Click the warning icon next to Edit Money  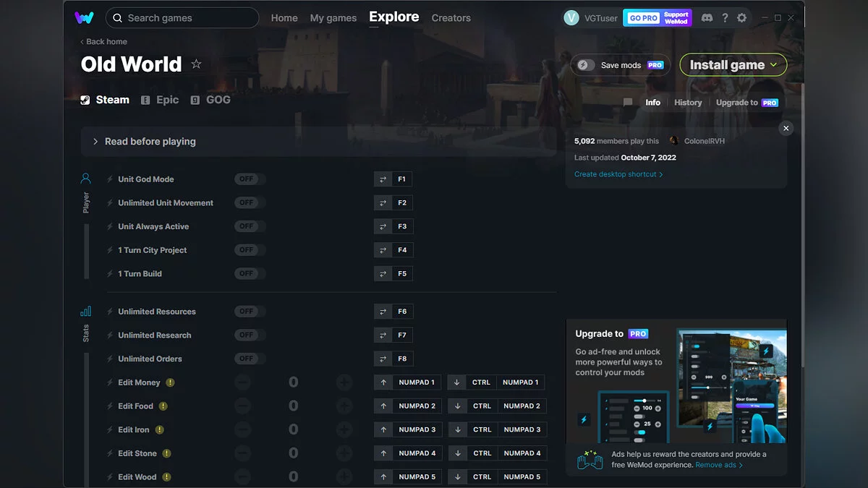click(x=170, y=382)
